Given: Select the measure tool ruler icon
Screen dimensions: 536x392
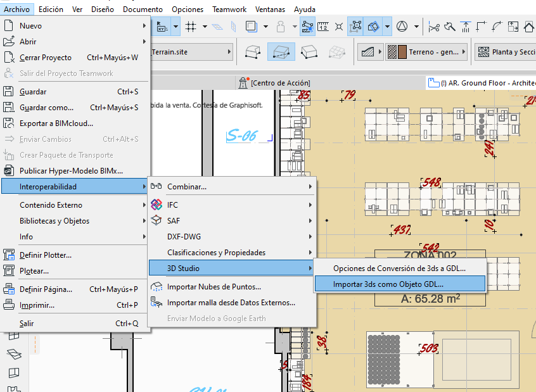Looking at the screenshot, I should point(324,27).
